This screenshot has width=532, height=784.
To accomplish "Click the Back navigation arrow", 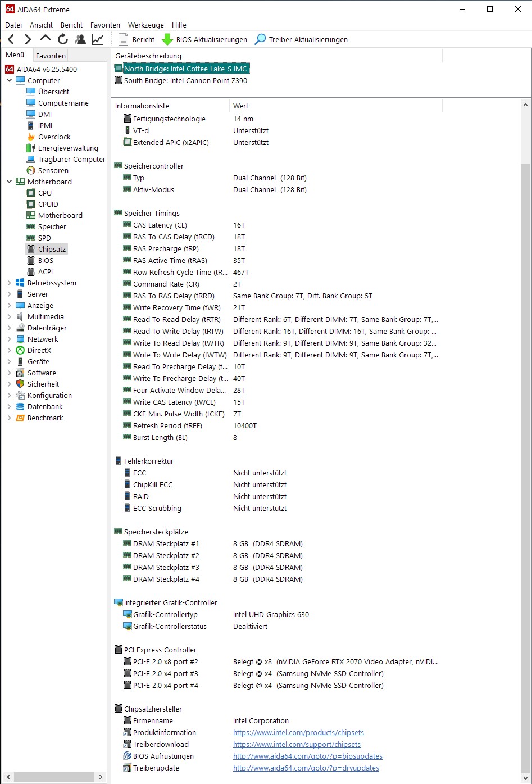I will pyautogui.click(x=11, y=39).
